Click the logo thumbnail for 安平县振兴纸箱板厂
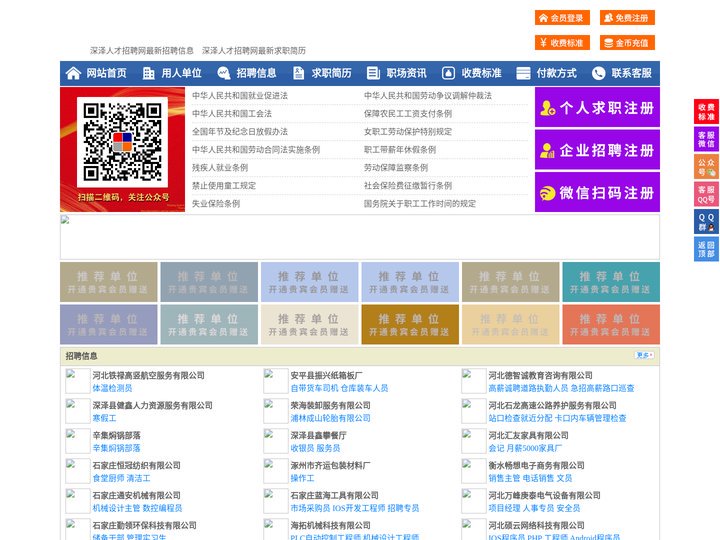The image size is (720, 540). click(276, 381)
